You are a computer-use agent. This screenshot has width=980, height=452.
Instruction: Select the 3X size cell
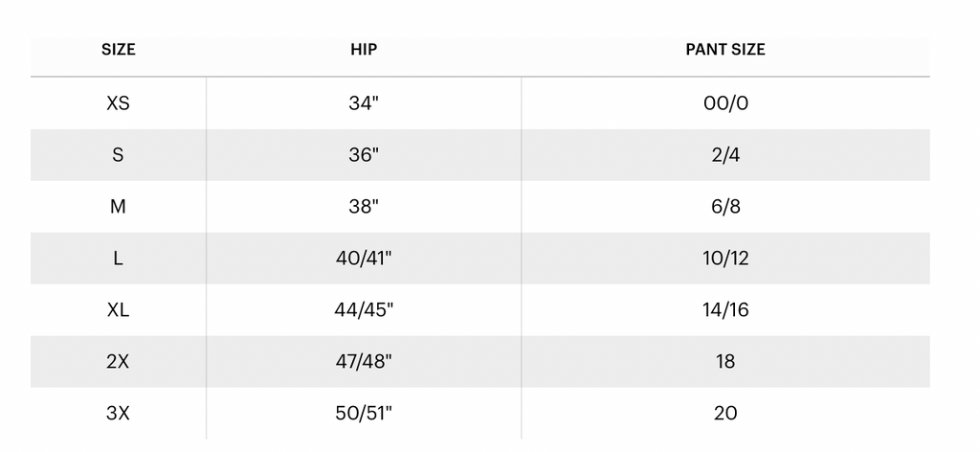[x=119, y=414]
